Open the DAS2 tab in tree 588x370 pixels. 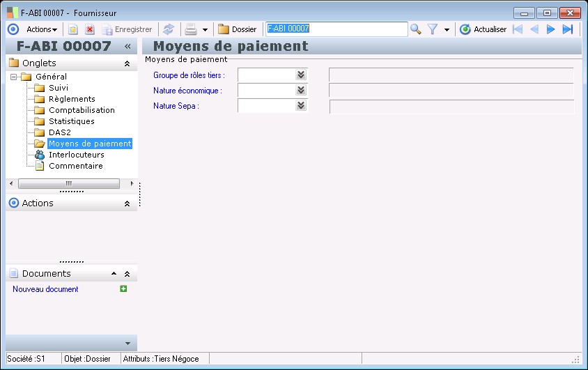(60, 132)
